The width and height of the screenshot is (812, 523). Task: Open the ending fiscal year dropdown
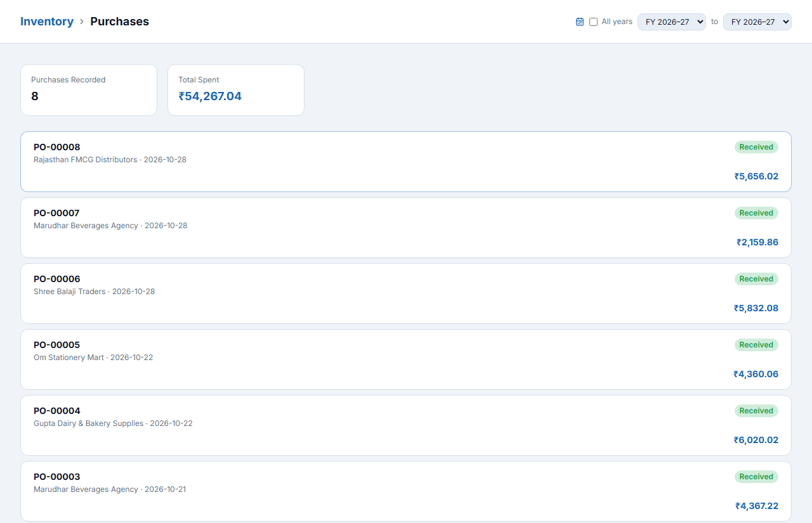pos(757,22)
